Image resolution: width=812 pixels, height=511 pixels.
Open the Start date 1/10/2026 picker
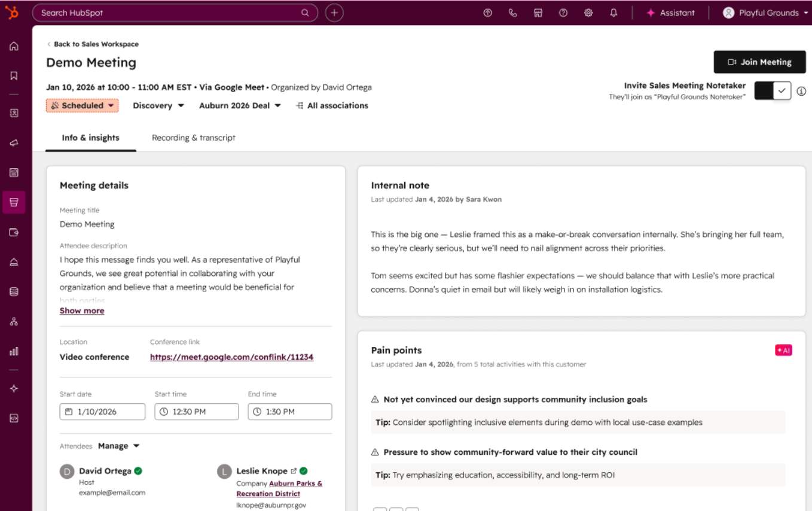102,412
